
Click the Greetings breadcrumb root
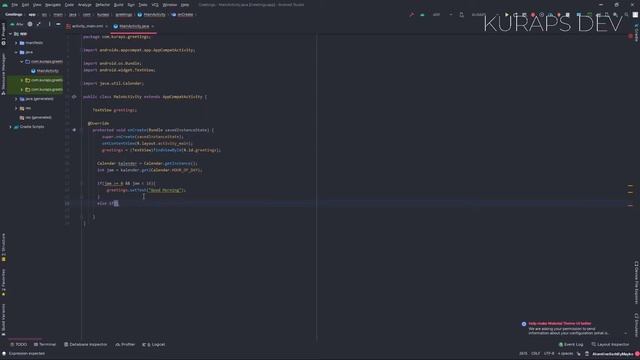(13, 15)
